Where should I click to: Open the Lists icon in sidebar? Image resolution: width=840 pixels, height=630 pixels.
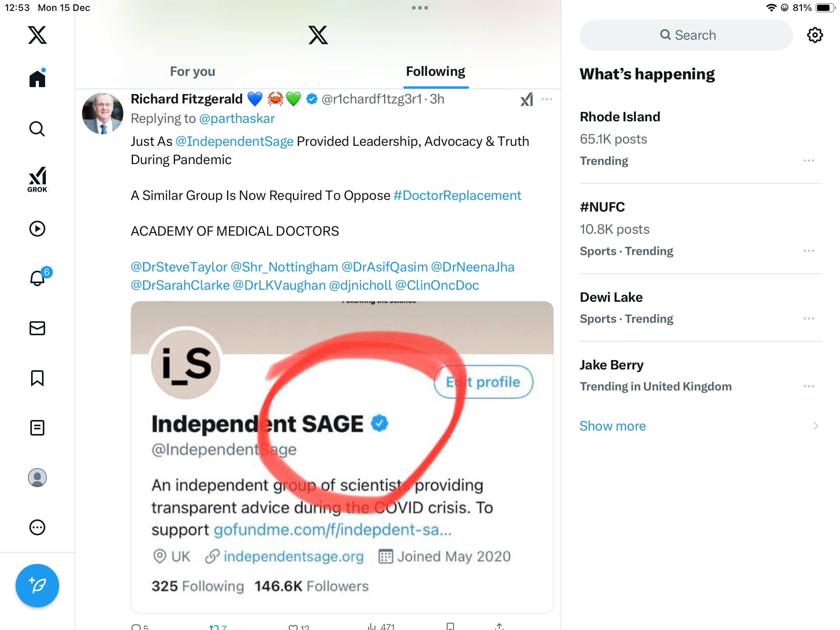pos(37,428)
